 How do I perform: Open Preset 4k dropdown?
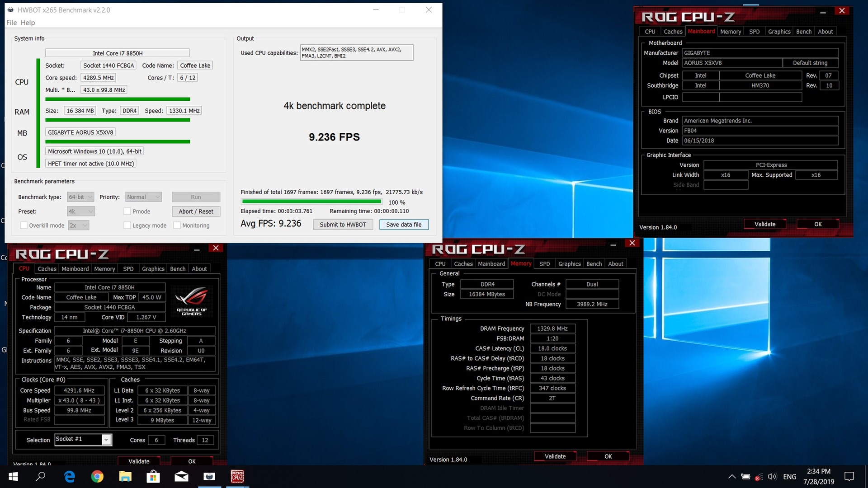[x=81, y=211]
